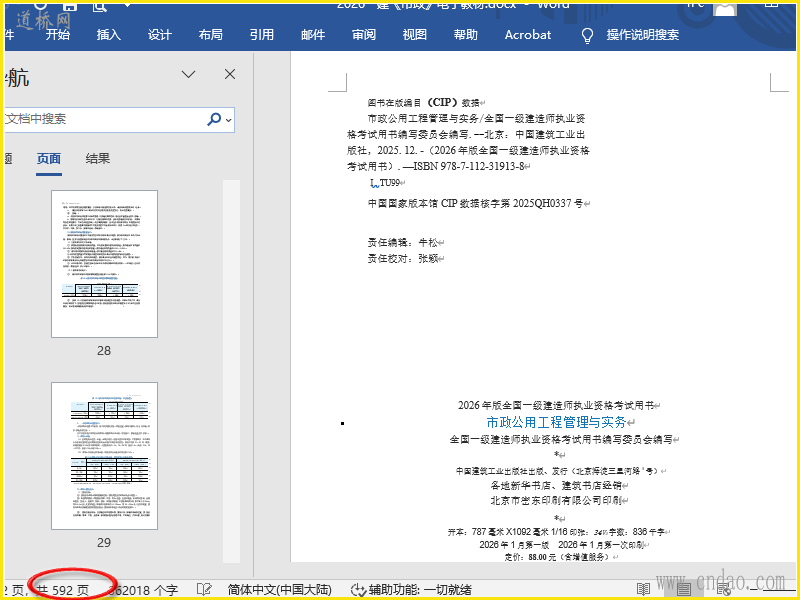Image resolution: width=800 pixels, height=600 pixels.
Task: Click the TU99 classification text
Action: tap(390, 183)
